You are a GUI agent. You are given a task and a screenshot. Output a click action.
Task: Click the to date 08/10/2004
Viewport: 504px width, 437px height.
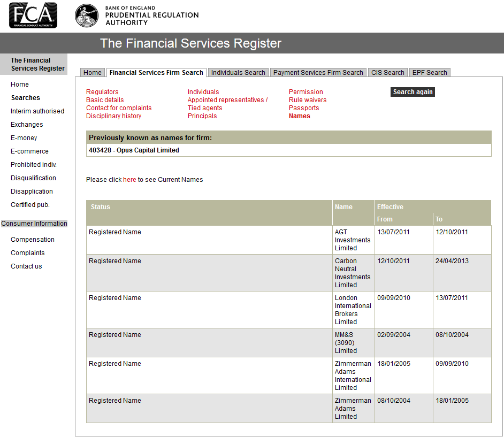[452, 335]
